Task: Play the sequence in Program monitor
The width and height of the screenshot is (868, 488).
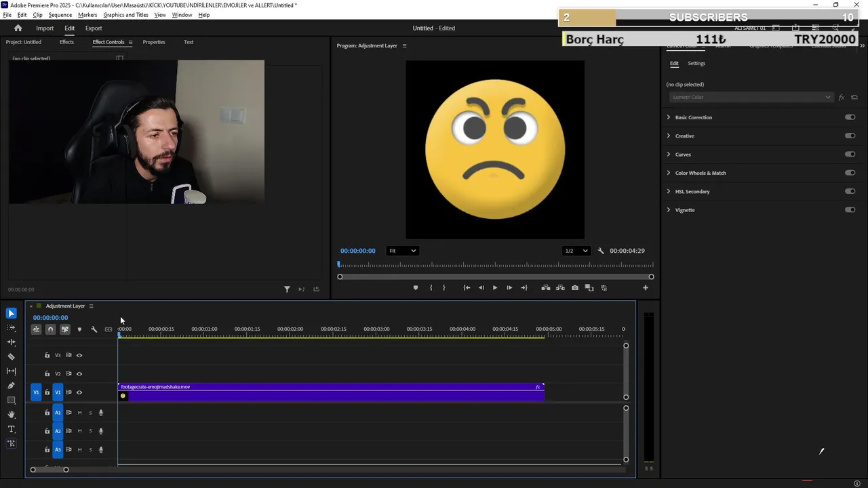Action: [494, 288]
